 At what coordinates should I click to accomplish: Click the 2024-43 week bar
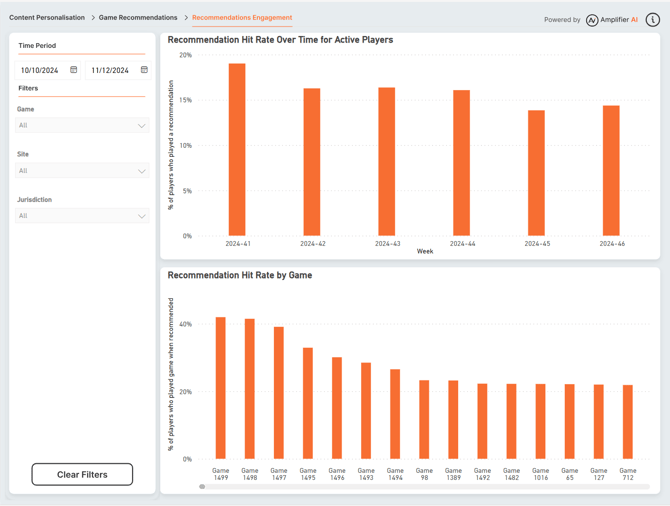pos(387,162)
